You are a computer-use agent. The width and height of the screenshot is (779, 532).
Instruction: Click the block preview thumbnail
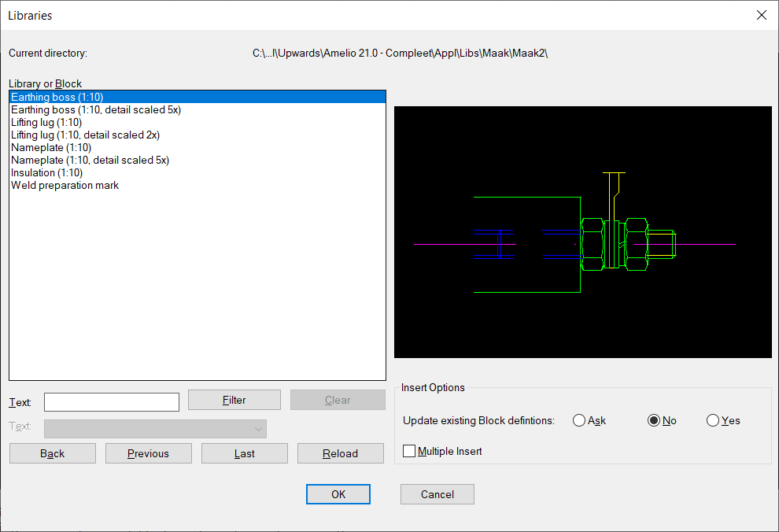(583, 232)
